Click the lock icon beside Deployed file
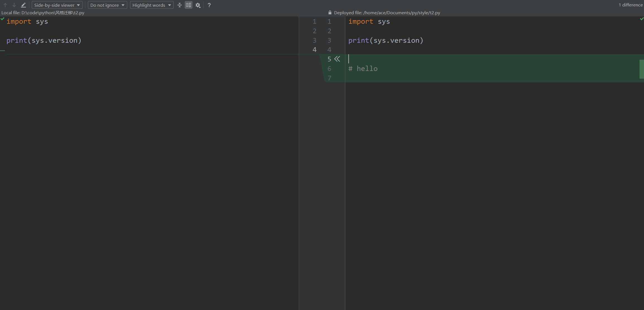The width and height of the screenshot is (644, 310). click(330, 13)
